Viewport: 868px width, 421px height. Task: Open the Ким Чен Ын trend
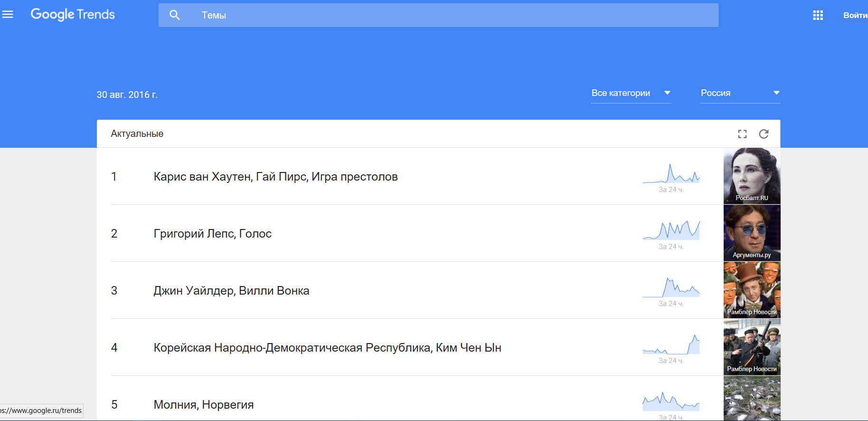tap(327, 348)
